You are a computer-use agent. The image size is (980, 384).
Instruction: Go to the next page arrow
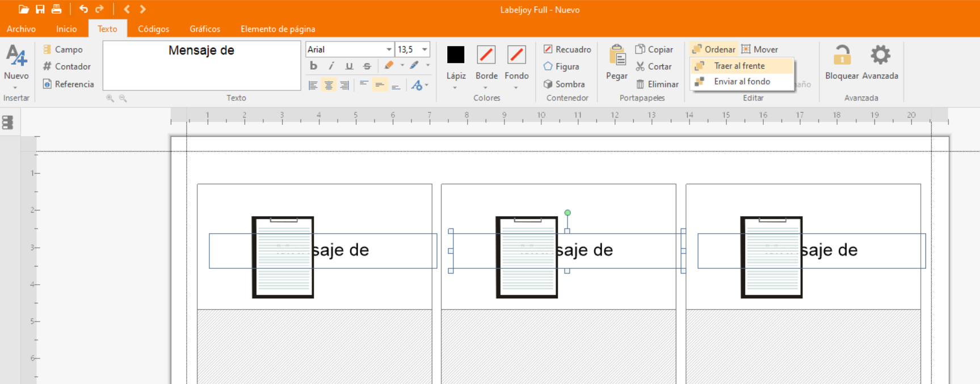[x=143, y=9]
